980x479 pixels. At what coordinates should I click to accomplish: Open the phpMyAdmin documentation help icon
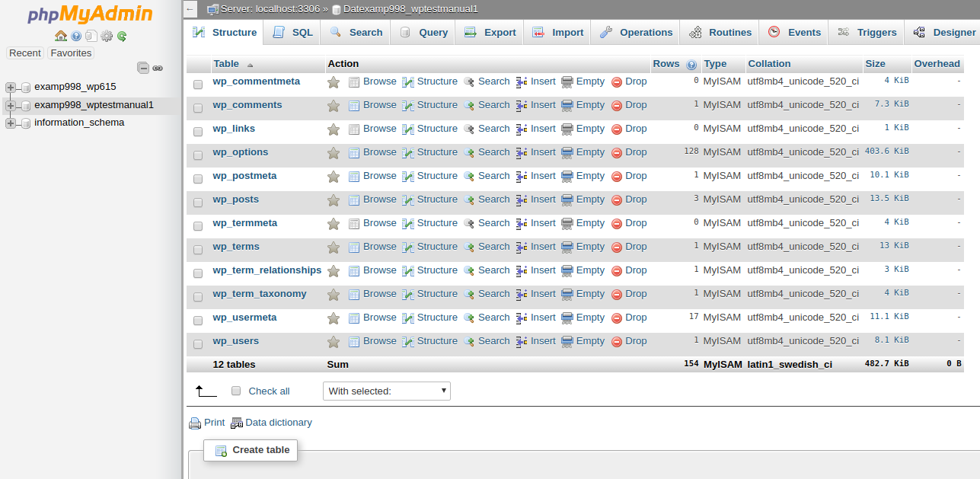click(x=76, y=36)
